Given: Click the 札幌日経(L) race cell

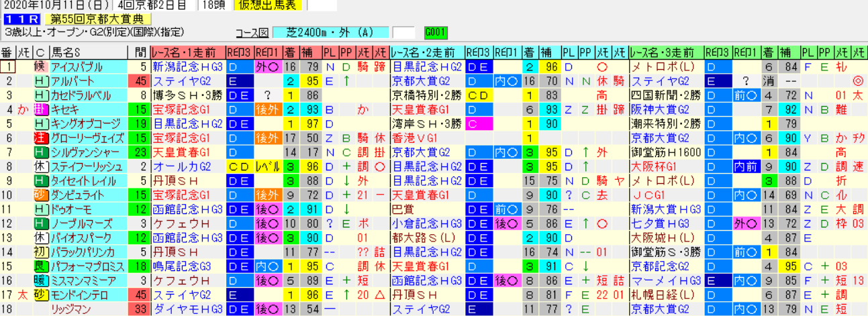Looking at the screenshot, I should click(x=666, y=295).
